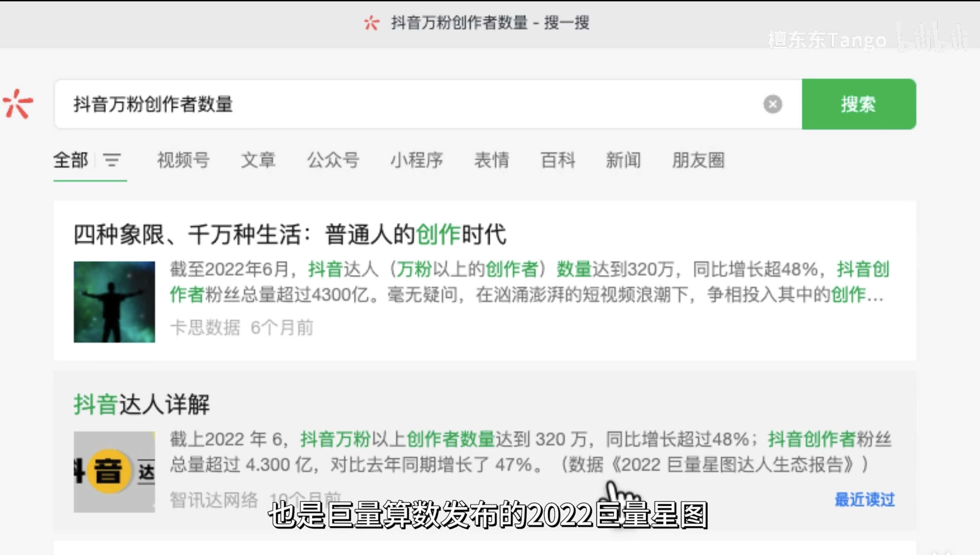Open article 四种象限、千万种生活：普通人的创作时代

click(x=290, y=234)
